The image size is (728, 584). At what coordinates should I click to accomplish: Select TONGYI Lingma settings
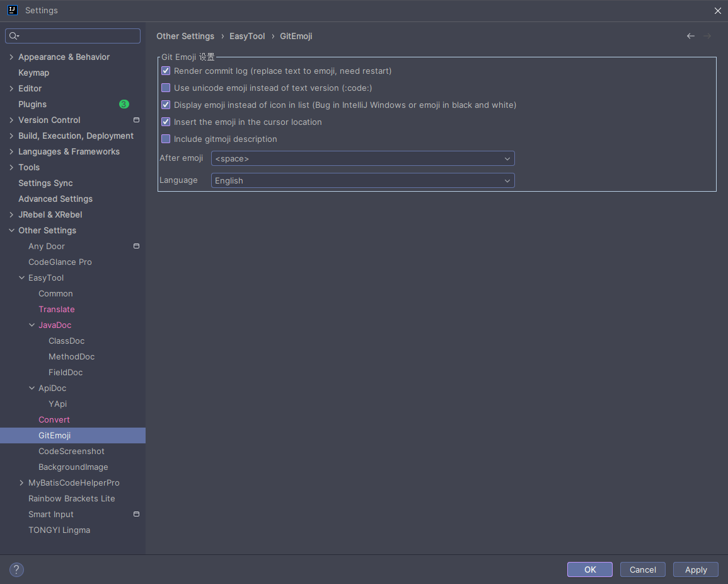pyautogui.click(x=59, y=530)
